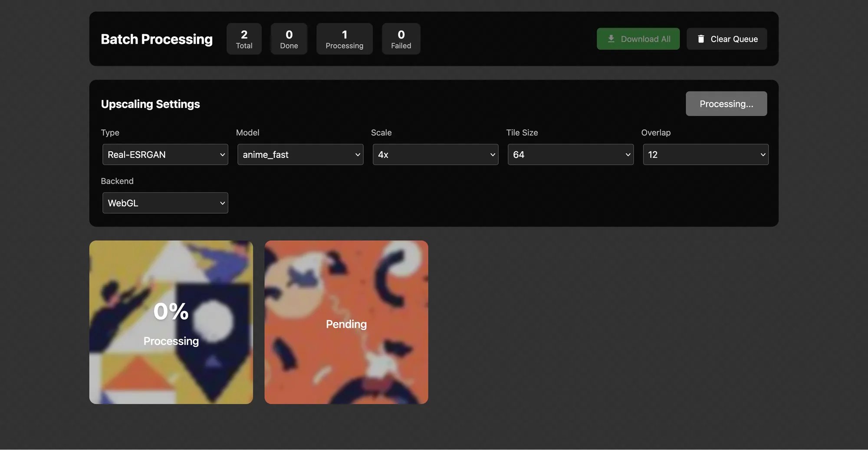868x450 pixels.
Task: Click the Upscaling Settings heading
Action: (150, 104)
